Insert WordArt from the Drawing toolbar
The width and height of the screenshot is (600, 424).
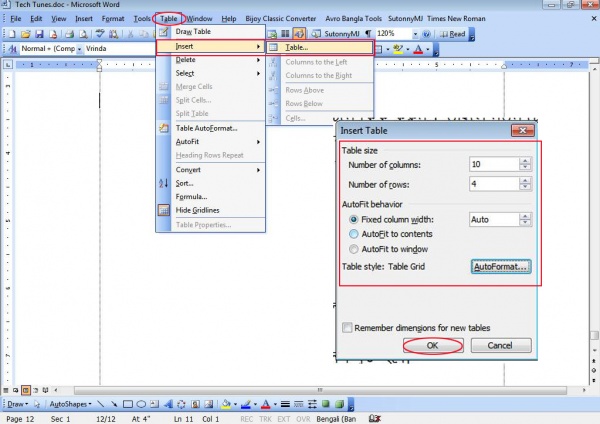[168, 404]
